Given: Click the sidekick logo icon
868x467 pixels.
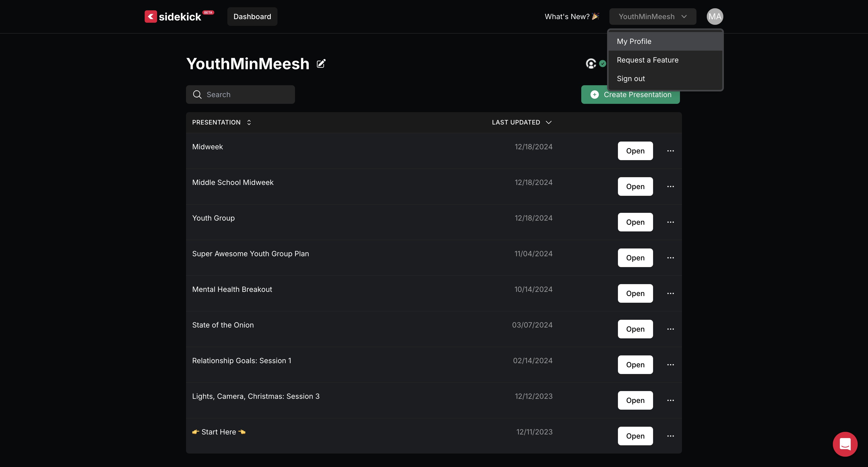Looking at the screenshot, I should (x=151, y=17).
